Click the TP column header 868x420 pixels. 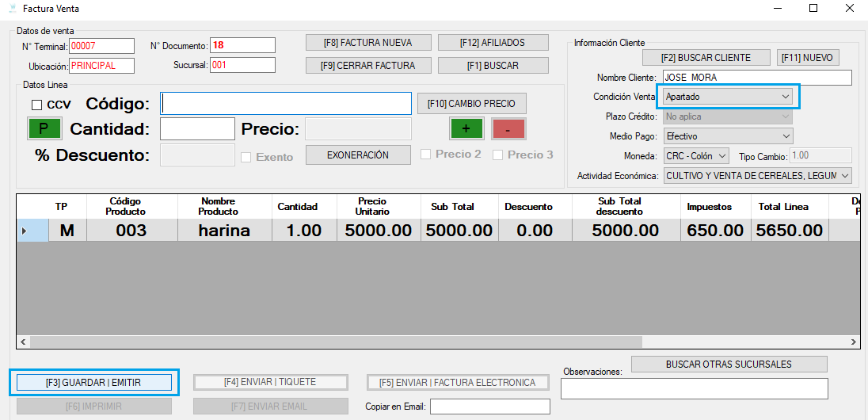coord(67,207)
